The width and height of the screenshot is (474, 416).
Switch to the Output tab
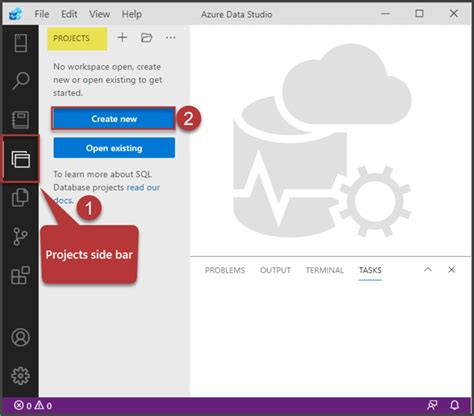275,270
